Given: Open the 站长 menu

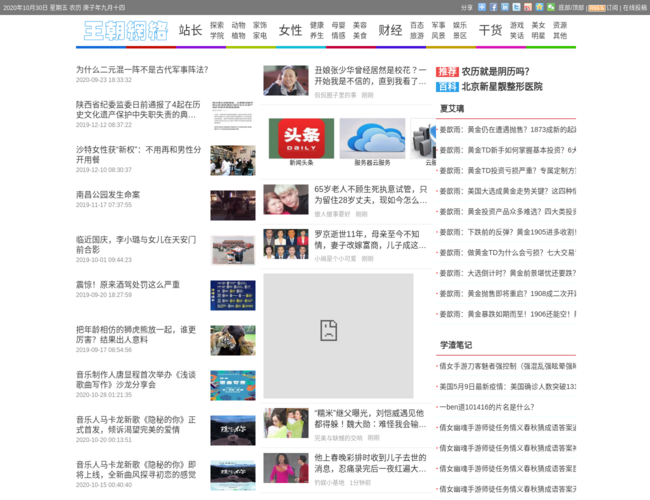Looking at the screenshot, I should 190,30.
